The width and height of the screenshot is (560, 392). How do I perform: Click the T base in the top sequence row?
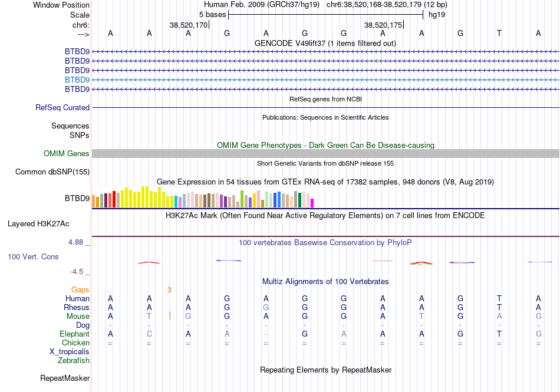coord(499,33)
